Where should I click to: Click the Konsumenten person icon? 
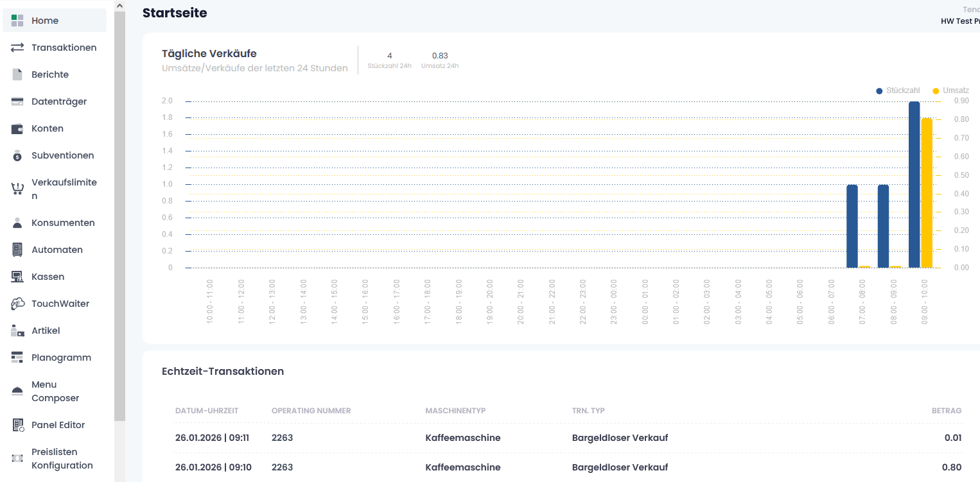[x=17, y=223]
